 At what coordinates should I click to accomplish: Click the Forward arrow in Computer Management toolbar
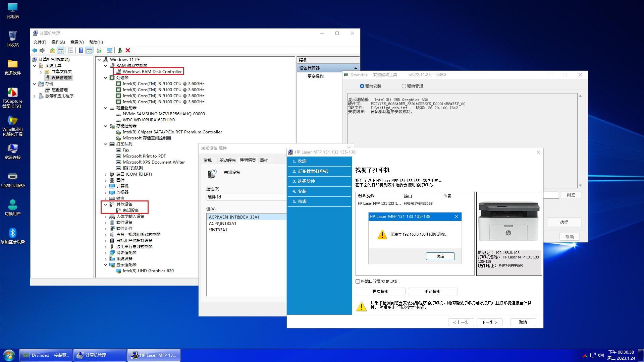pos(42,50)
